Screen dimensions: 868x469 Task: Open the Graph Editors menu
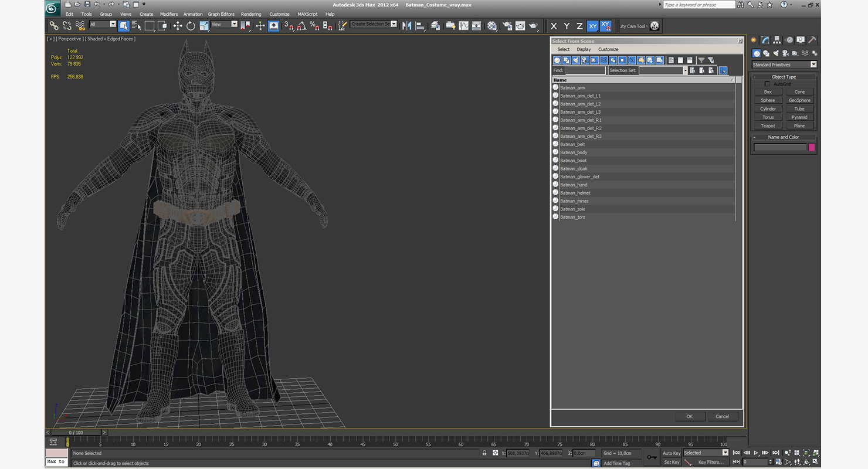pos(221,14)
